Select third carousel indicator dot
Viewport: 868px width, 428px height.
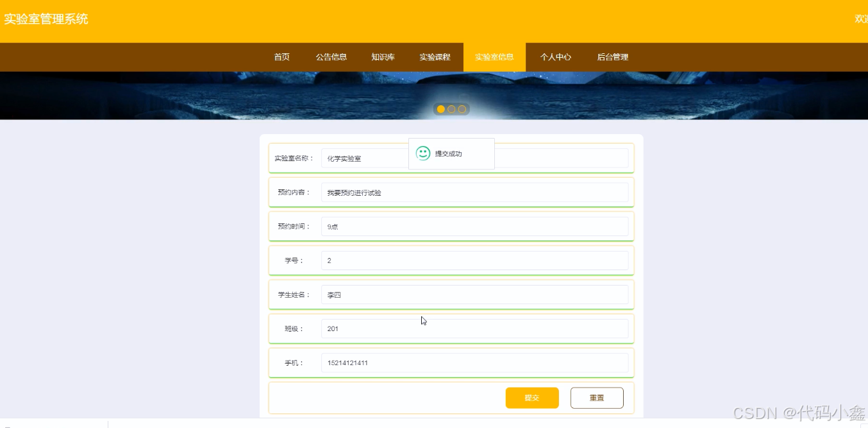462,109
